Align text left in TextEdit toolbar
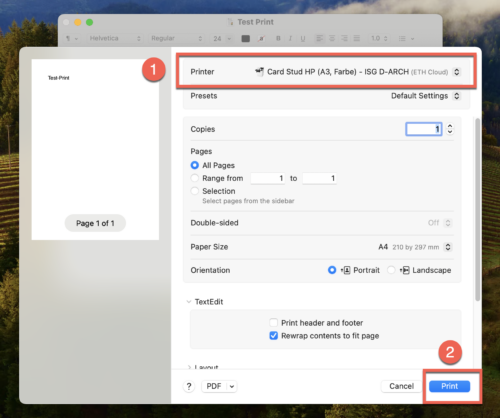 [319, 38]
